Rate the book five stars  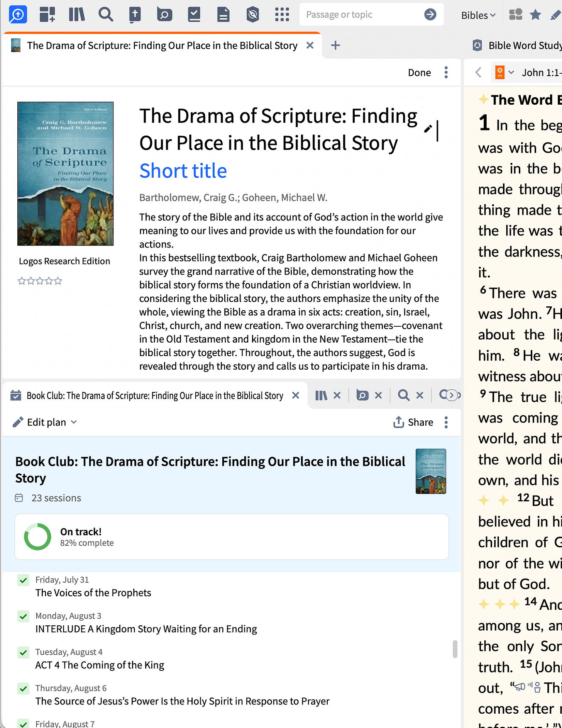pos(58,281)
